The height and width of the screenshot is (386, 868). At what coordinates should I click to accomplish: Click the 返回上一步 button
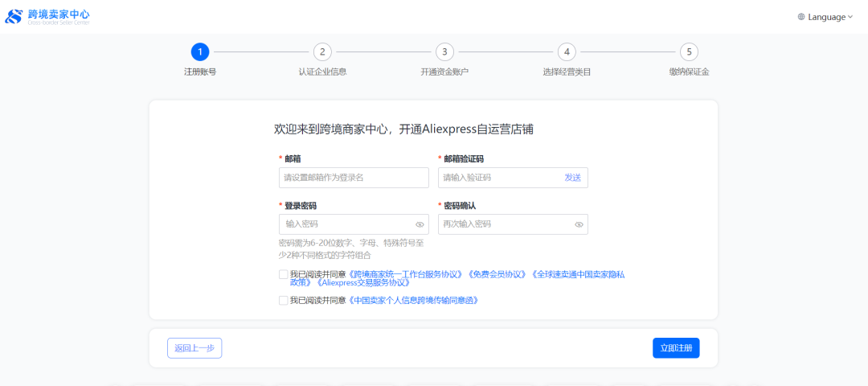tap(194, 348)
